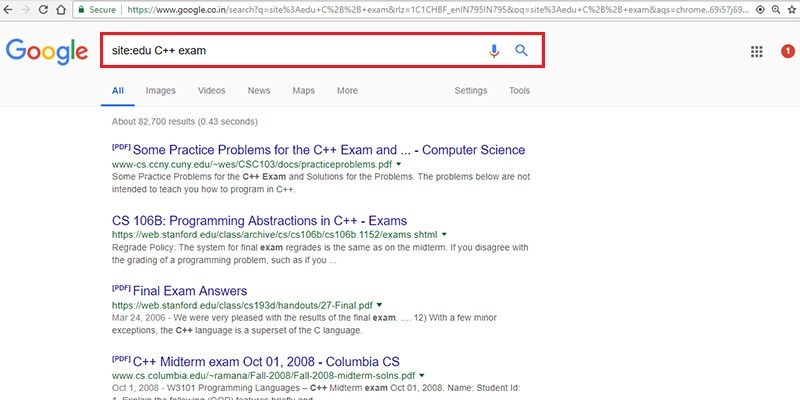Click the browser forward arrow
The image size is (800, 400).
click(32, 8)
